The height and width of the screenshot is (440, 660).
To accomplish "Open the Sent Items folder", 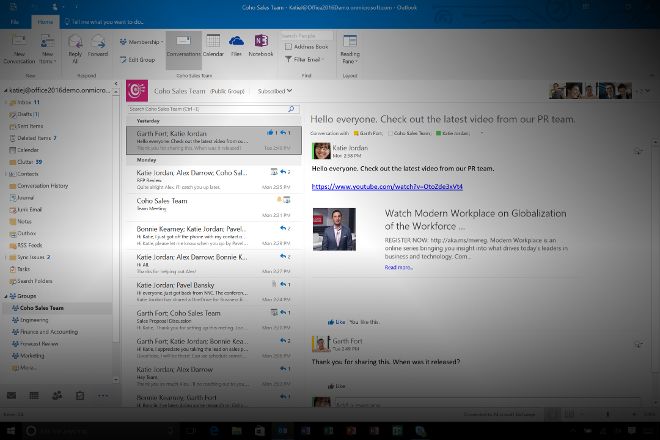I will [26, 126].
